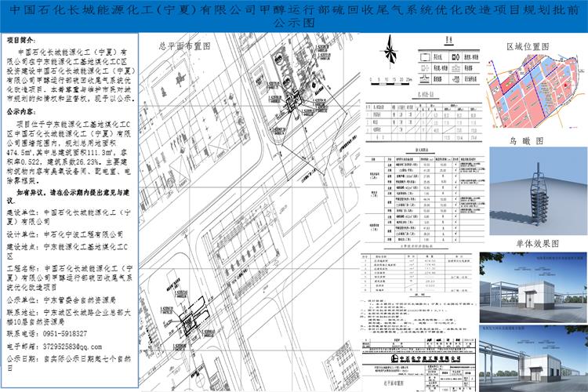Click the drawing scale bar under the compass
Image resolution: width=588 pixels, height=392 pixels.
(x=391, y=82)
